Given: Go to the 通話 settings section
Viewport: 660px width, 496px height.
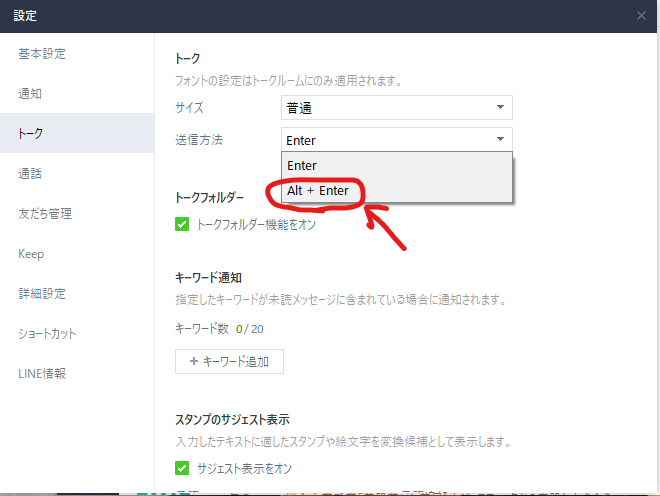Looking at the screenshot, I should (x=30, y=173).
